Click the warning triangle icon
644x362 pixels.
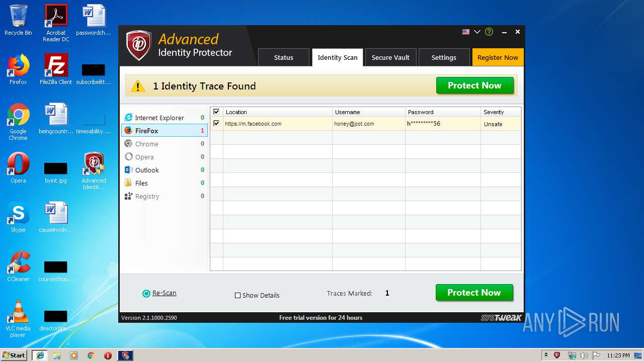click(x=137, y=86)
